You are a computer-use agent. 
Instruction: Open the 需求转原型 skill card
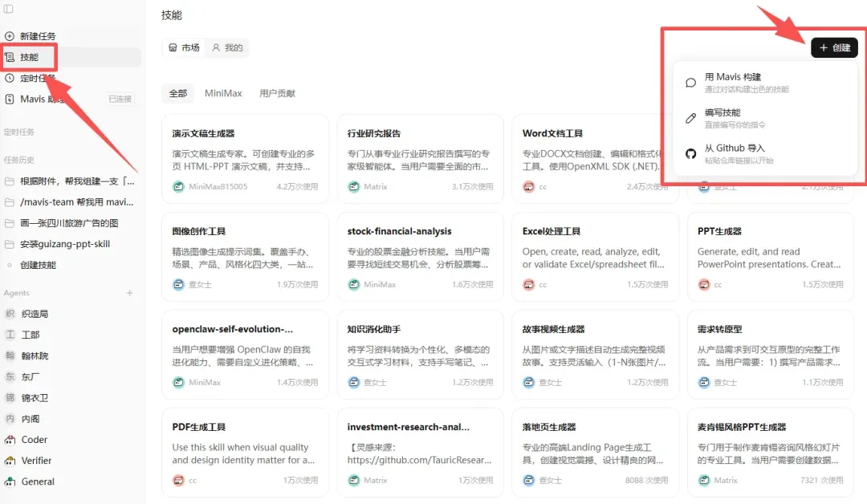771,355
